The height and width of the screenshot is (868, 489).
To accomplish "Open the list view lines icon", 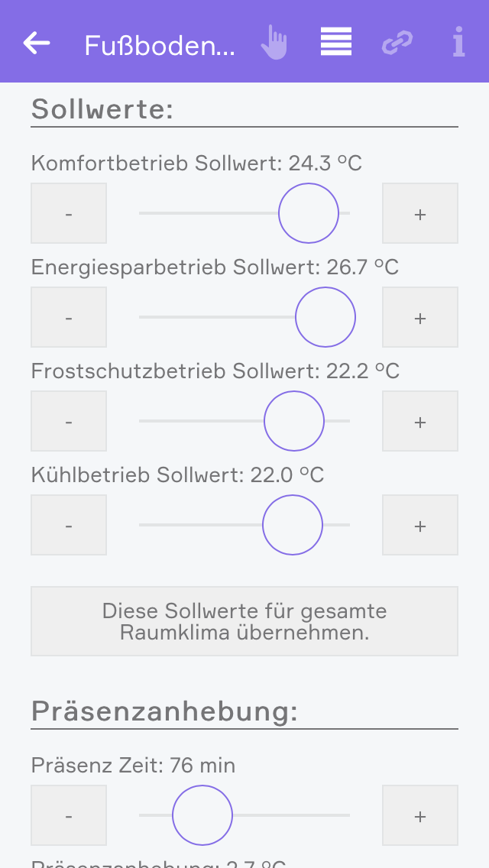I will point(336,43).
